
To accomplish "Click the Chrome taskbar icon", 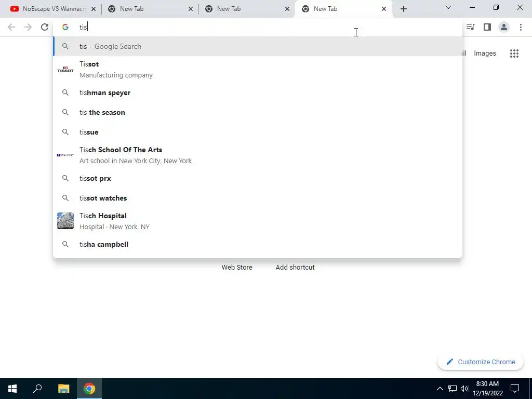I will coord(89,389).
